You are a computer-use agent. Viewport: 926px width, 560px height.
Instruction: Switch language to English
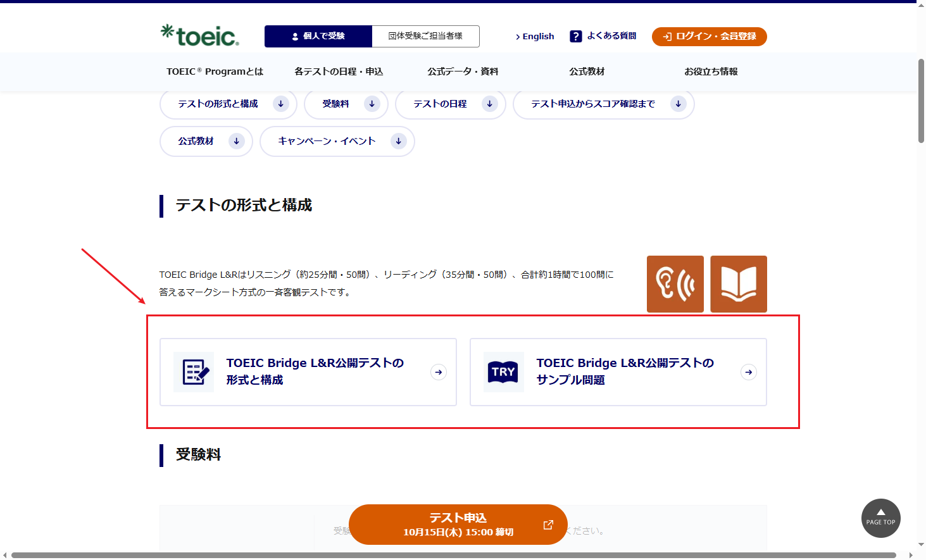tap(535, 36)
